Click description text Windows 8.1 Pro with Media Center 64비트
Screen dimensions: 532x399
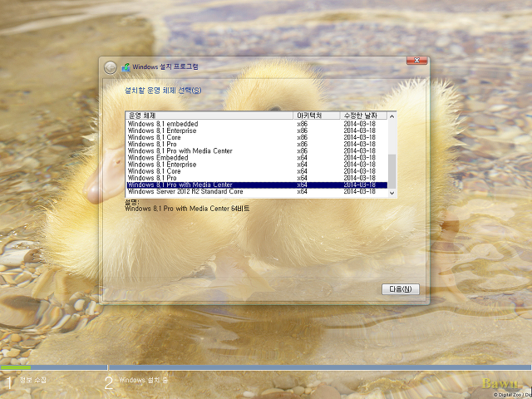187,209
